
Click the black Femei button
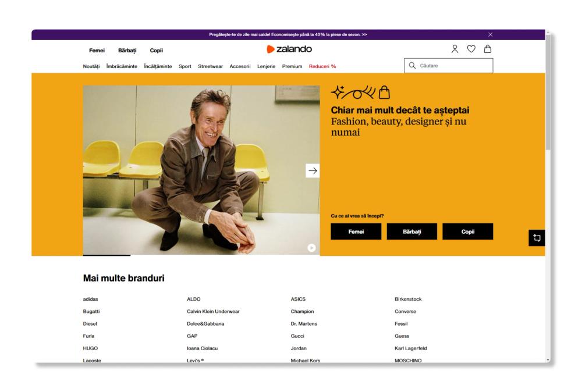pos(356,231)
